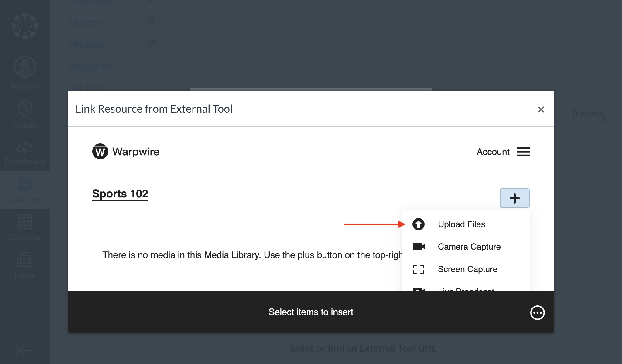Click the Warpwire W logo icon
This screenshot has height=364, width=622.
click(100, 151)
